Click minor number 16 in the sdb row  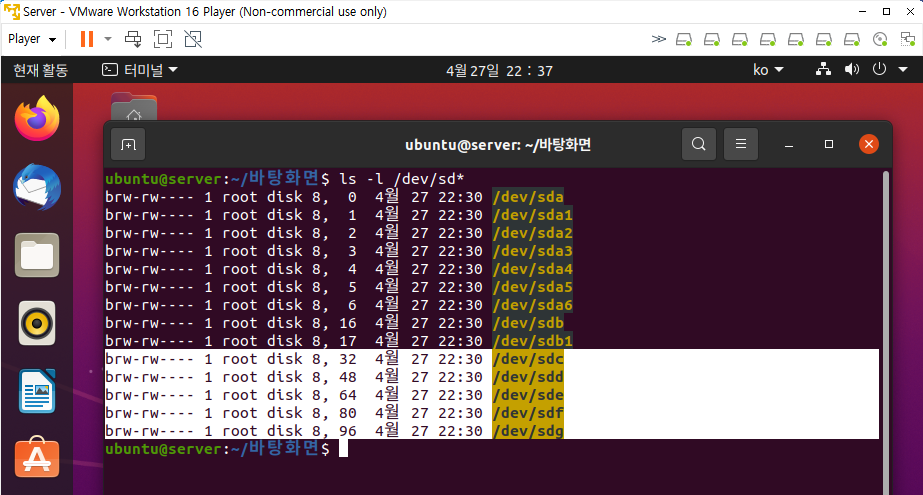(348, 323)
